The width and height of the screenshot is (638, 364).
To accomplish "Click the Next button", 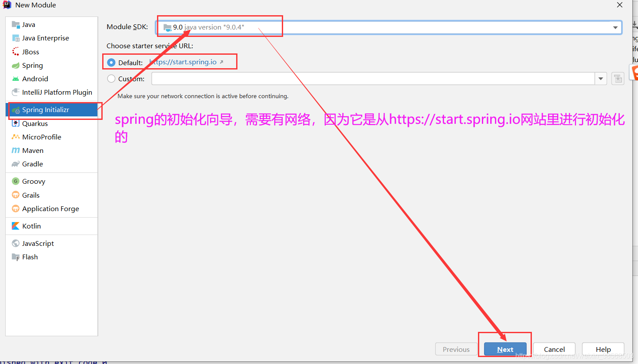I will coord(505,349).
